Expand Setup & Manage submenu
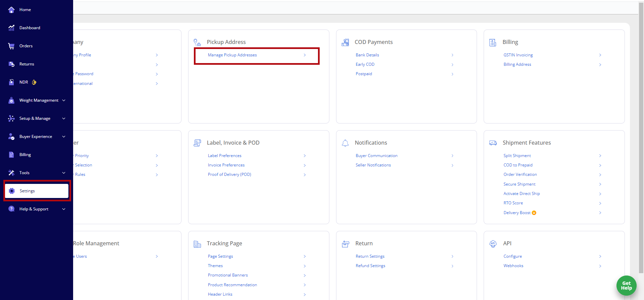Viewport: 644px width, 300px height. click(64, 118)
